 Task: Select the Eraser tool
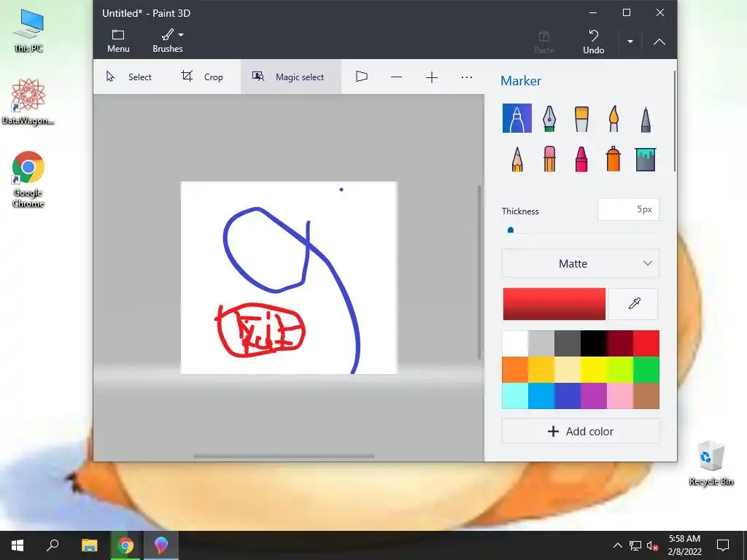pyautogui.click(x=549, y=158)
